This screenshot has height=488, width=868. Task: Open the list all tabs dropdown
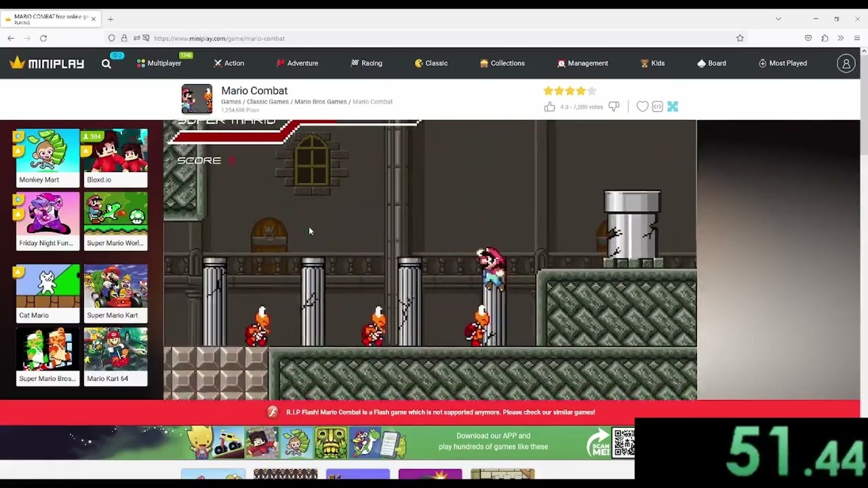(x=778, y=19)
